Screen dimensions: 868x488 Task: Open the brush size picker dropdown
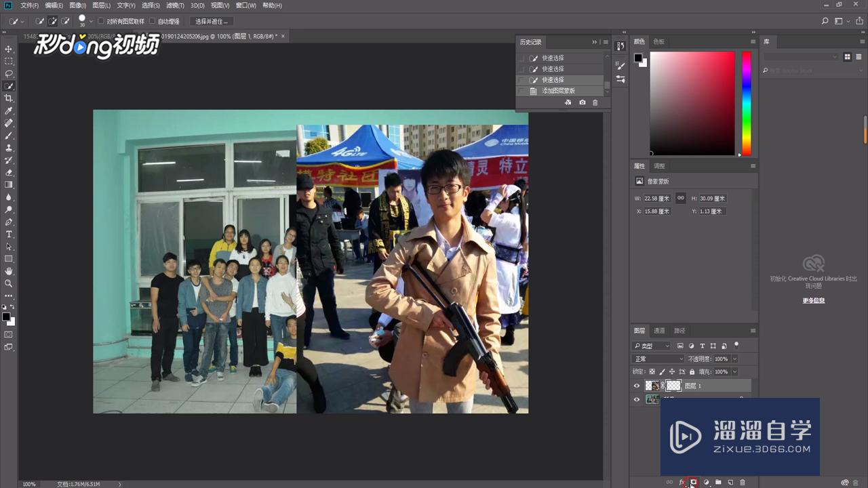(x=91, y=22)
